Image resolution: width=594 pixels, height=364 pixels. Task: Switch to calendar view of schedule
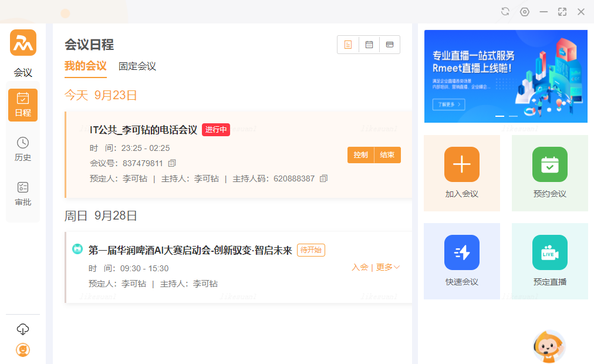coord(369,45)
